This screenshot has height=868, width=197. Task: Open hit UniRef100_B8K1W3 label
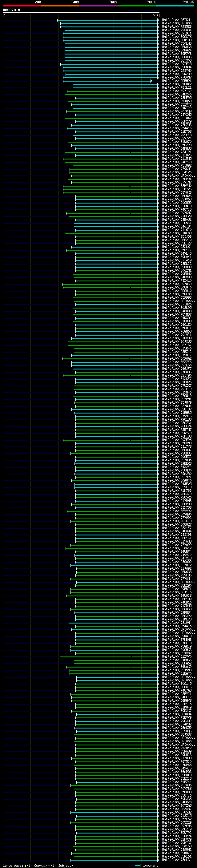point(176,40)
